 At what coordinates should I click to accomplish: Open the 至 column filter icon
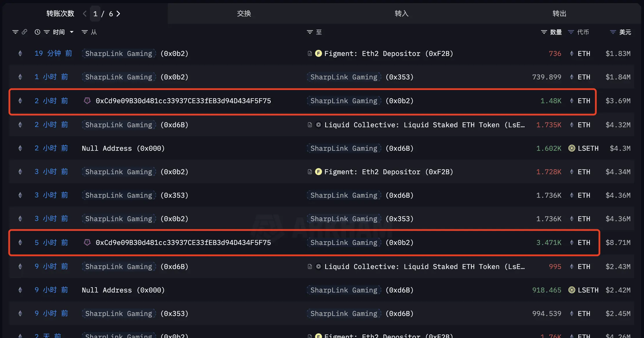(310, 32)
